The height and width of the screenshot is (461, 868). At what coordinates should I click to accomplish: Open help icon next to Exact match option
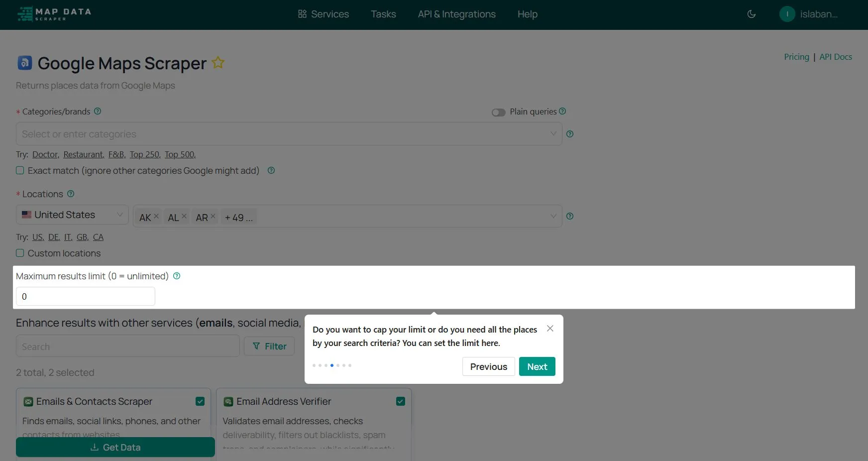pyautogui.click(x=271, y=170)
